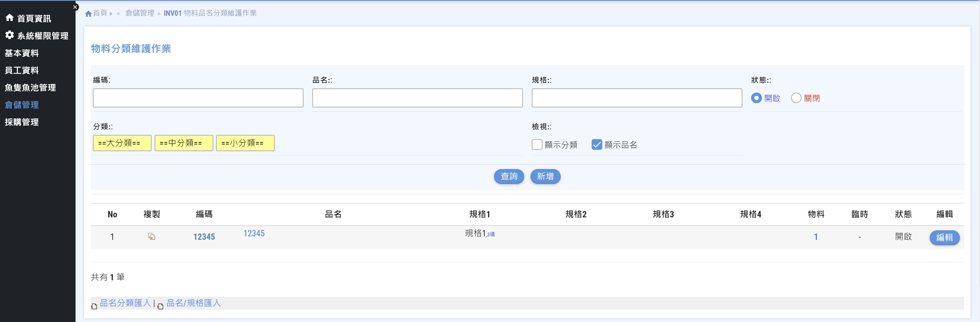Click the 規格3 column header

click(x=663, y=214)
